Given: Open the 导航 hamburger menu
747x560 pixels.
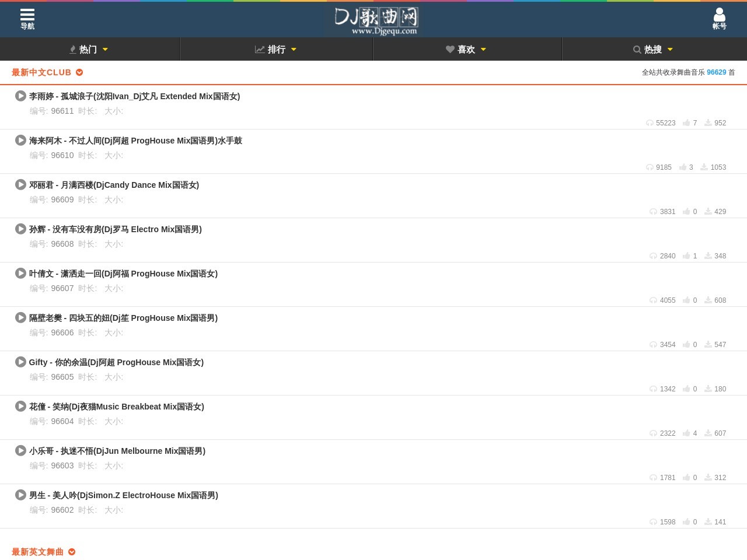Looking at the screenshot, I should coord(27,19).
